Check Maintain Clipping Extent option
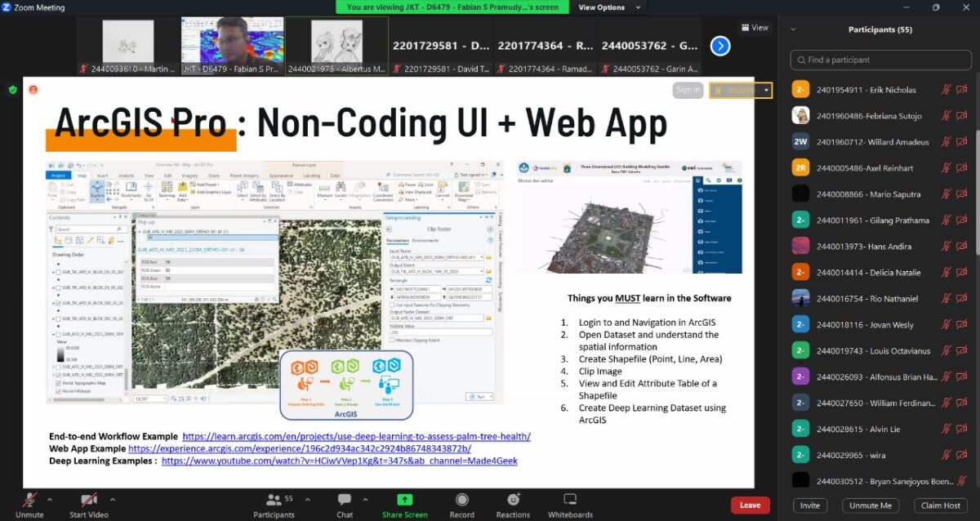Viewport: 980px width, 521px height. click(x=394, y=340)
